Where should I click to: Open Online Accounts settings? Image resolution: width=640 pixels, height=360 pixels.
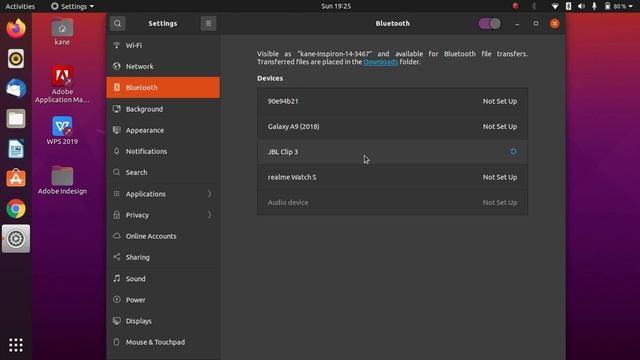(x=163, y=236)
